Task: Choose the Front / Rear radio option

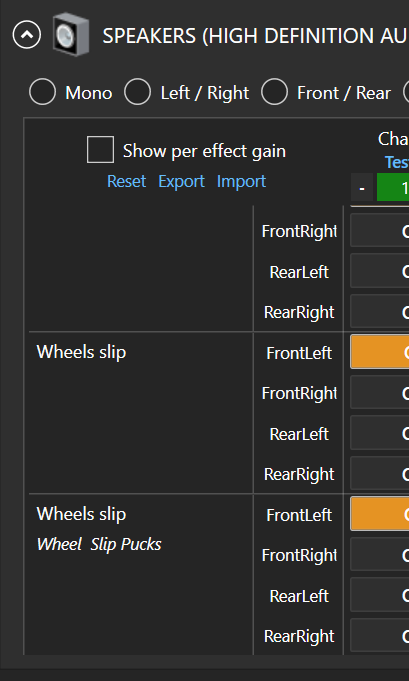Action: click(x=274, y=92)
